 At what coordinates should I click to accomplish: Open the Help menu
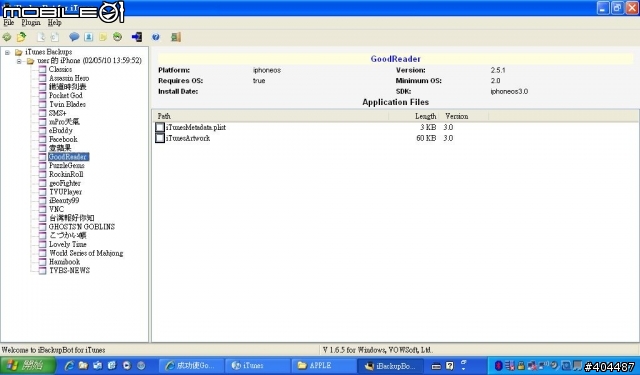(54, 23)
